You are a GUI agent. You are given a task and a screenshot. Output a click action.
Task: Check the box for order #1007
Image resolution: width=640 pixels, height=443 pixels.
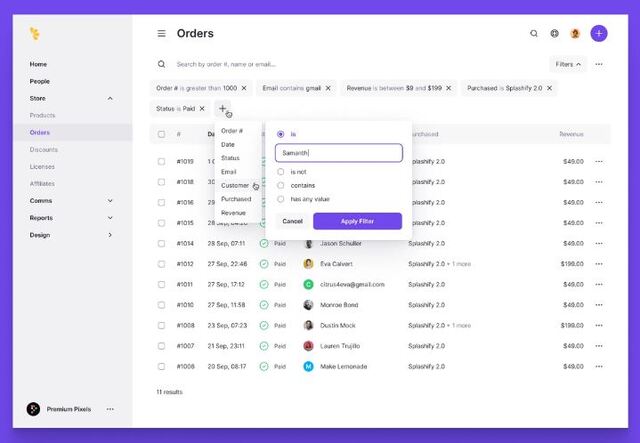162,346
